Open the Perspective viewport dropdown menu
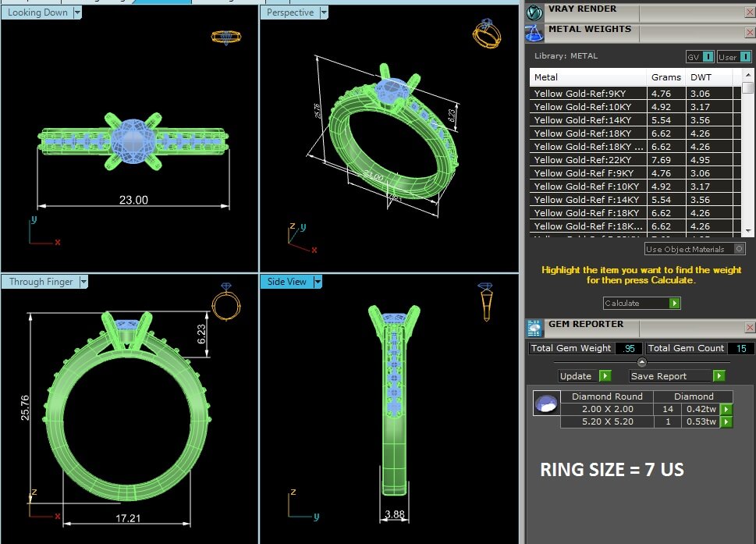This screenshot has height=544, width=756. pyautogui.click(x=324, y=12)
